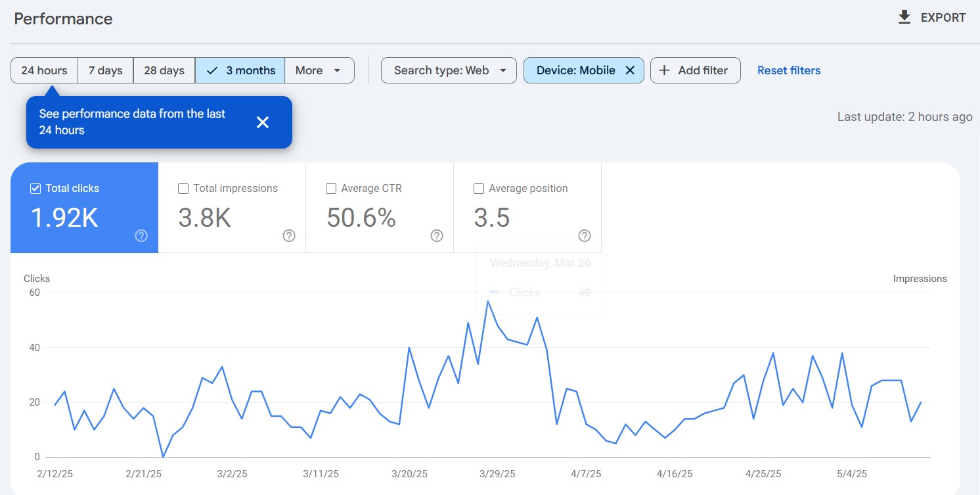Click the plus icon on Add filter
980x495 pixels.
(665, 70)
